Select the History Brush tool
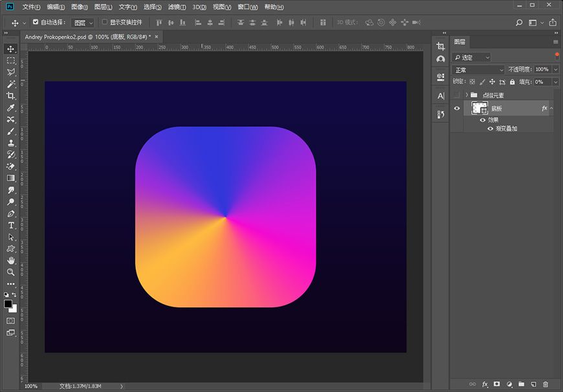Screen dimensions: 563x392 point(11,155)
